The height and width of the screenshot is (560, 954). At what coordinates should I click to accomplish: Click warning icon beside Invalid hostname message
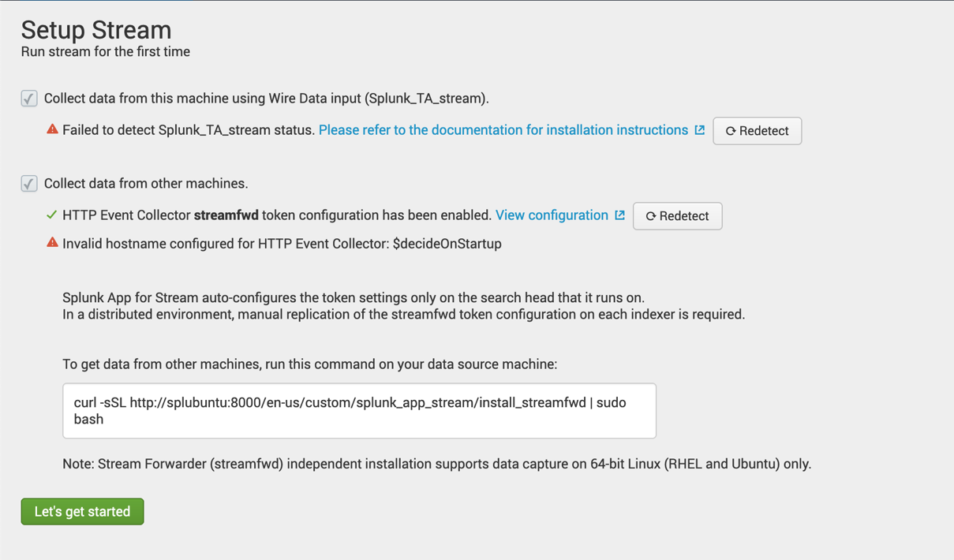pyautogui.click(x=52, y=243)
